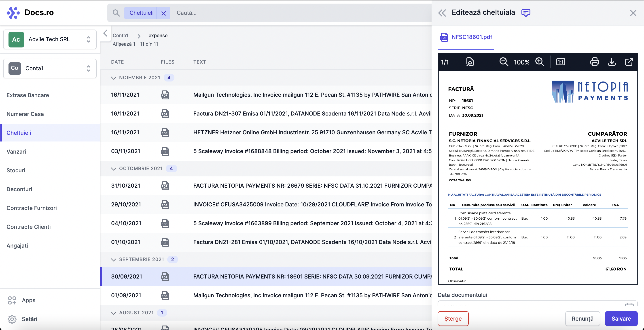Click the Conta1 breadcrumb link
The height and width of the screenshot is (330, 644).
120,35
